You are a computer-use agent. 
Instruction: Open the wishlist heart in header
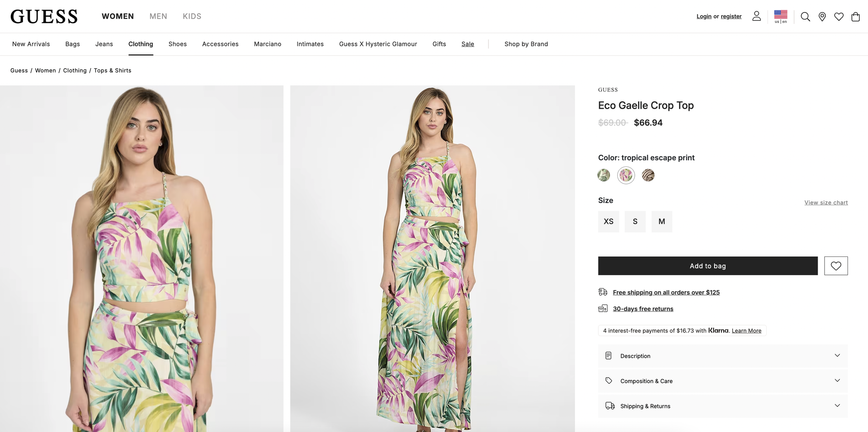tap(838, 16)
